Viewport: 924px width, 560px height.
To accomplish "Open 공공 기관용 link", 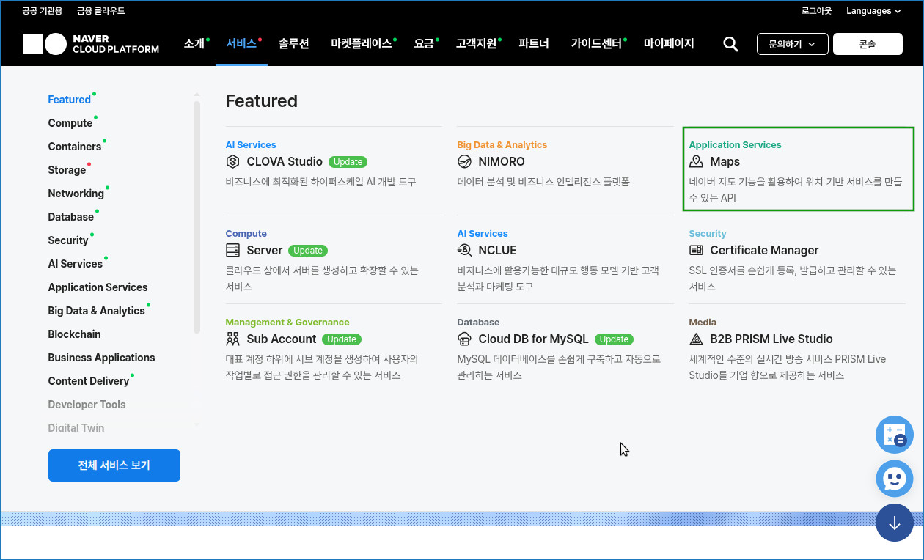I will 43,11.
